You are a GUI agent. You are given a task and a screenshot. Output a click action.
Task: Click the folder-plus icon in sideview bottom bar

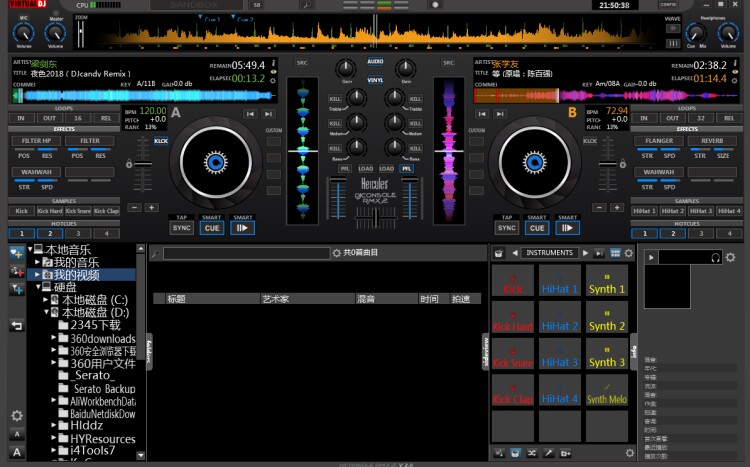565,453
